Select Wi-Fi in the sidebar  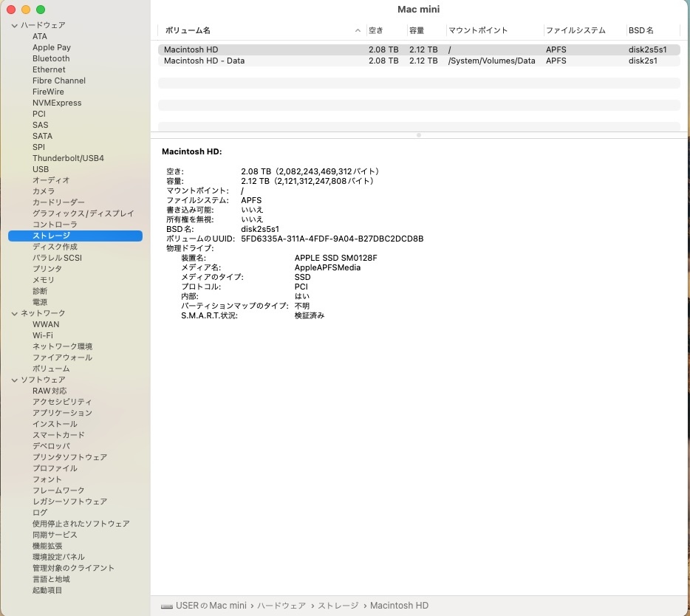(43, 335)
